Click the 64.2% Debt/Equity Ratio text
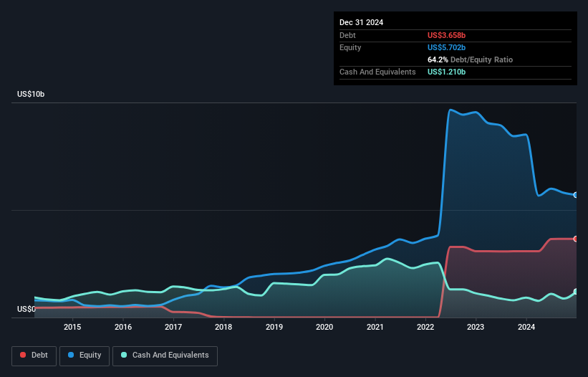 [x=470, y=59]
